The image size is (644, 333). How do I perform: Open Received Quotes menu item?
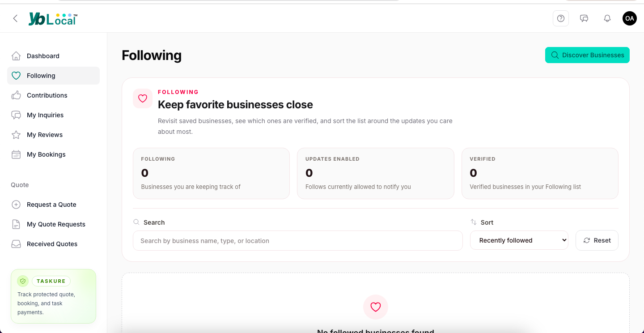tap(53, 244)
